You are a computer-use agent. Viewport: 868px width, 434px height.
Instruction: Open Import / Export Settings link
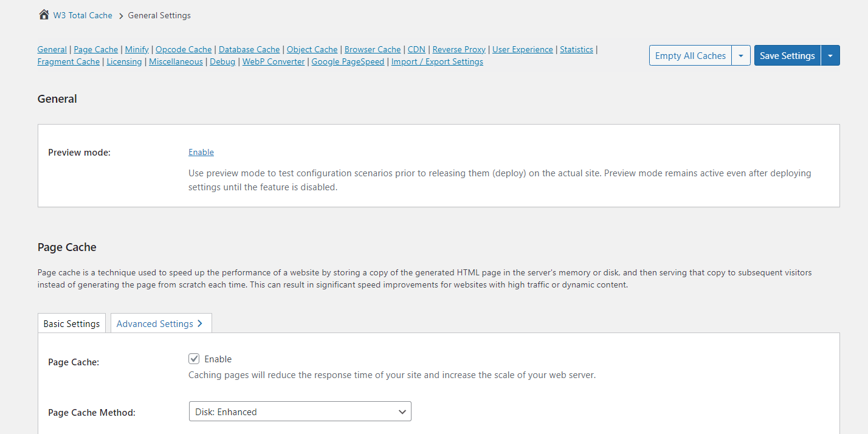[x=437, y=61]
